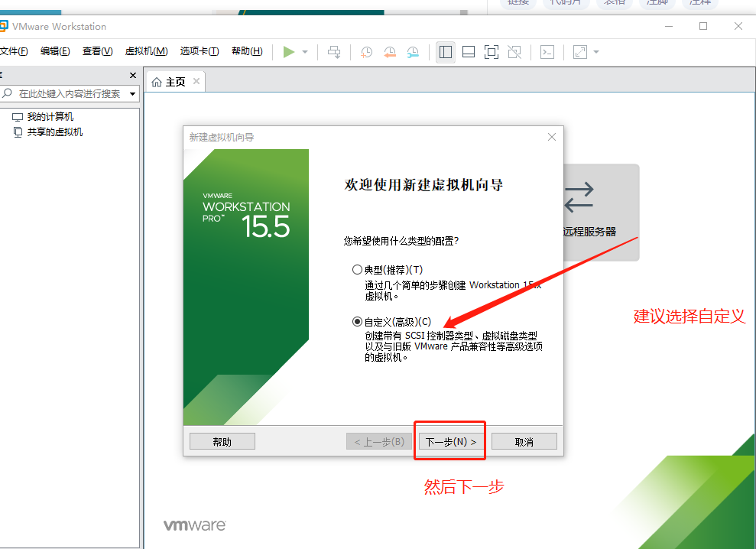Open the 虚拟机(M) menu

tap(146, 51)
